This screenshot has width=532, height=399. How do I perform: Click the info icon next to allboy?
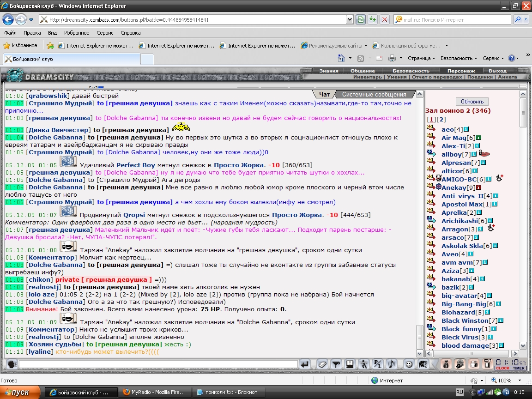pyautogui.click(x=474, y=154)
